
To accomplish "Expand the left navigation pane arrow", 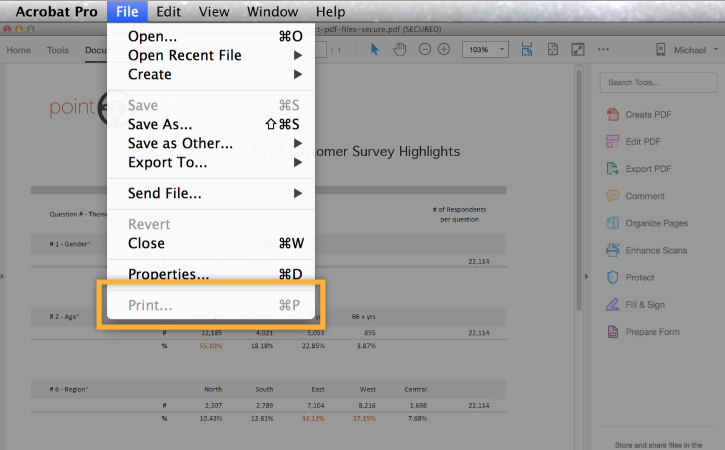I will (x=2, y=277).
